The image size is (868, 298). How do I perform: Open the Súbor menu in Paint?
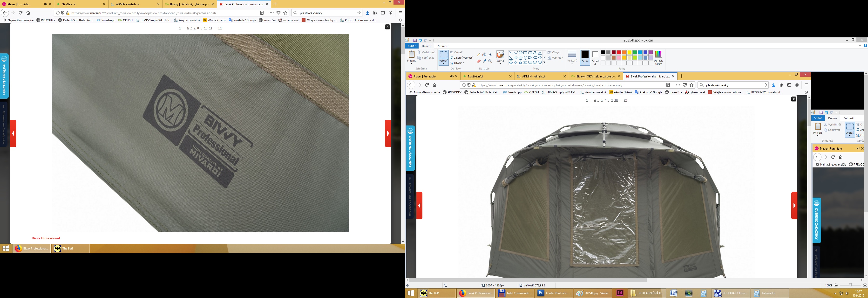tap(412, 46)
